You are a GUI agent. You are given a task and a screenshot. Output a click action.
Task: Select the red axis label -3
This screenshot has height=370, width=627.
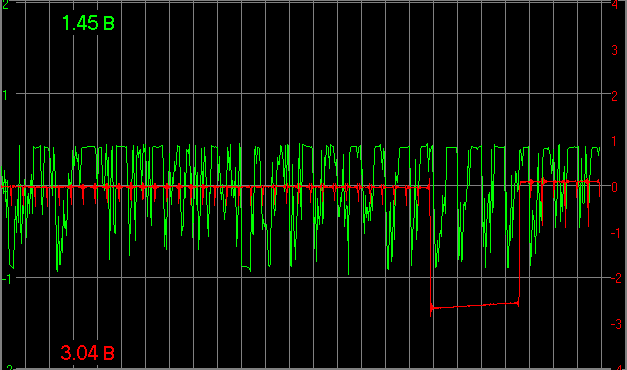(x=616, y=324)
